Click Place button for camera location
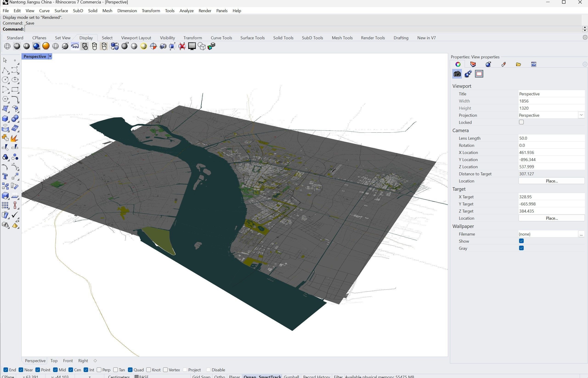The image size is (588, 378). click(x=551, y=181)
